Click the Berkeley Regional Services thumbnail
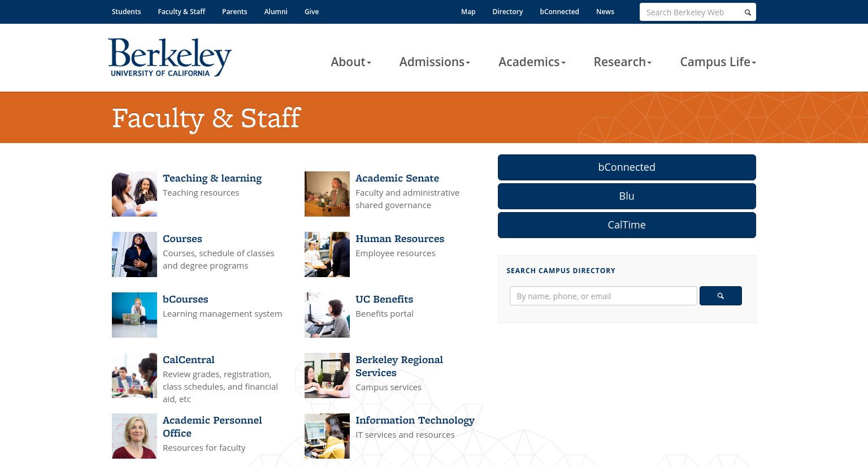 coord(327,376)
